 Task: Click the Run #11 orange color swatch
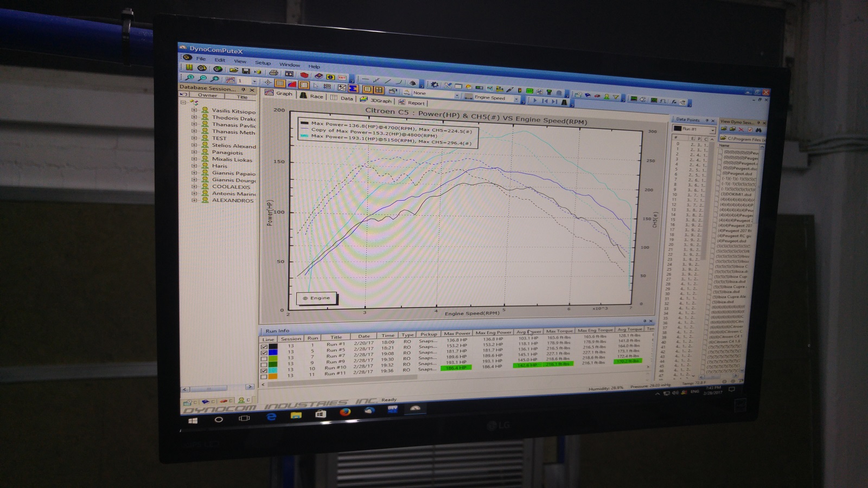click(x=273, y=376)
